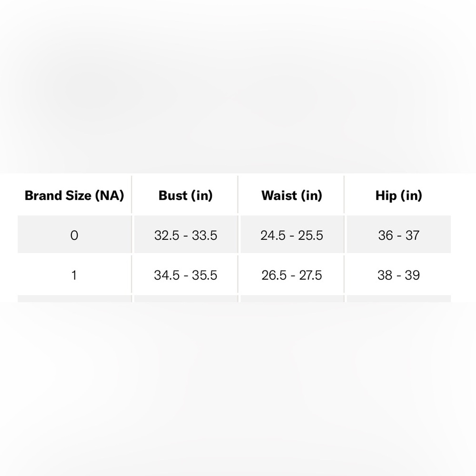The height and width of the screenshot is (476, 476).
Task: Click the cut-off hip cell below 38 - 39
Action: tap(398, 298)
